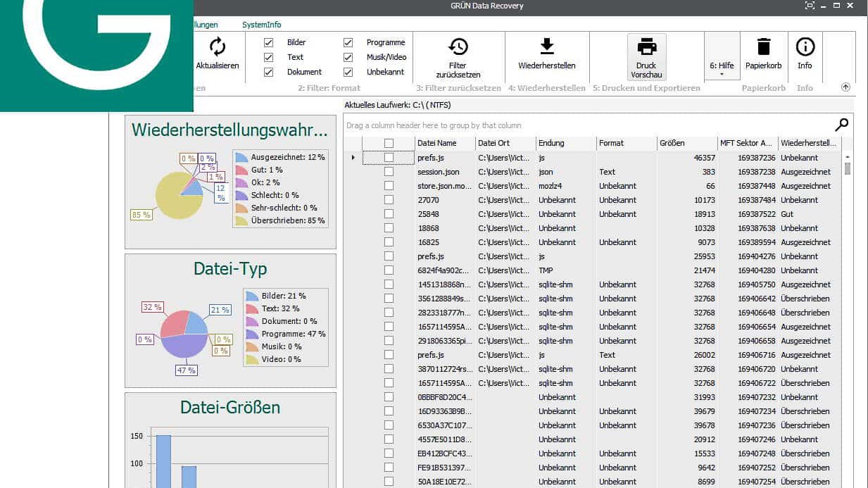Check the select-all checkbox in table header

click(x=389, y=143)
